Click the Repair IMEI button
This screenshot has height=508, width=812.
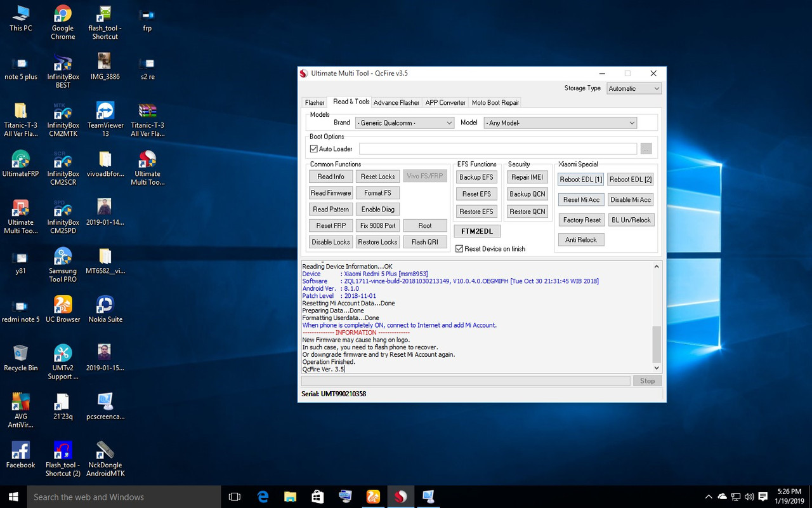(527, 177)
